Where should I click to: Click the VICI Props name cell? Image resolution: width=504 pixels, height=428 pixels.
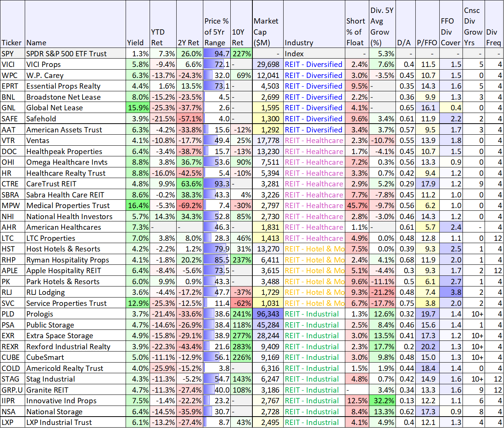tap(75, 64)
